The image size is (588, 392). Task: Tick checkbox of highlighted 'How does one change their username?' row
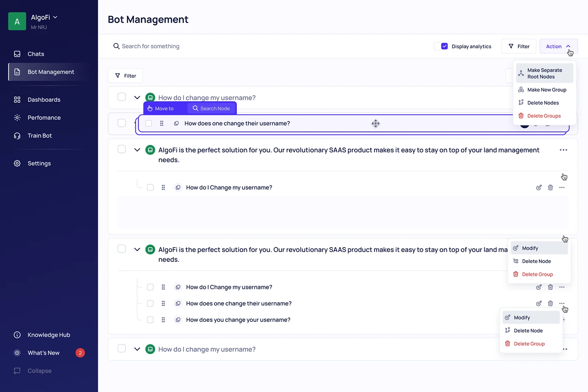pyautogui.click(x=149, y=123)
